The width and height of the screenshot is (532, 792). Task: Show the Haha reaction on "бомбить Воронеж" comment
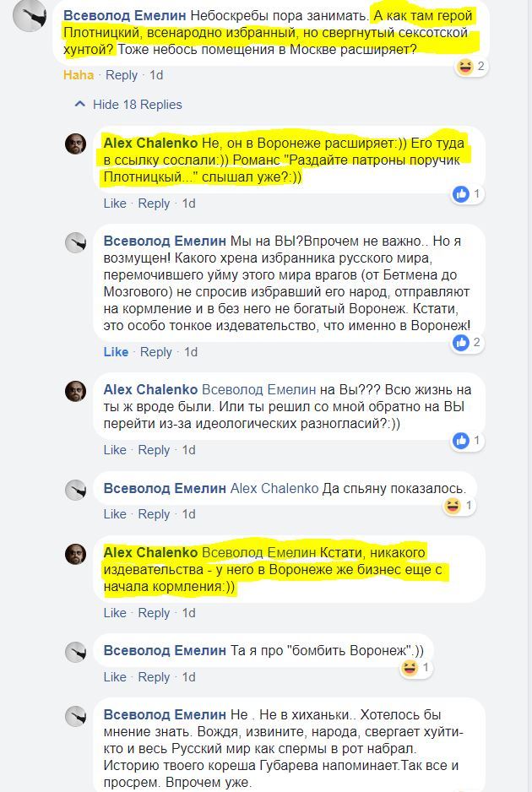pyautogui.click(x=417, y=668)
